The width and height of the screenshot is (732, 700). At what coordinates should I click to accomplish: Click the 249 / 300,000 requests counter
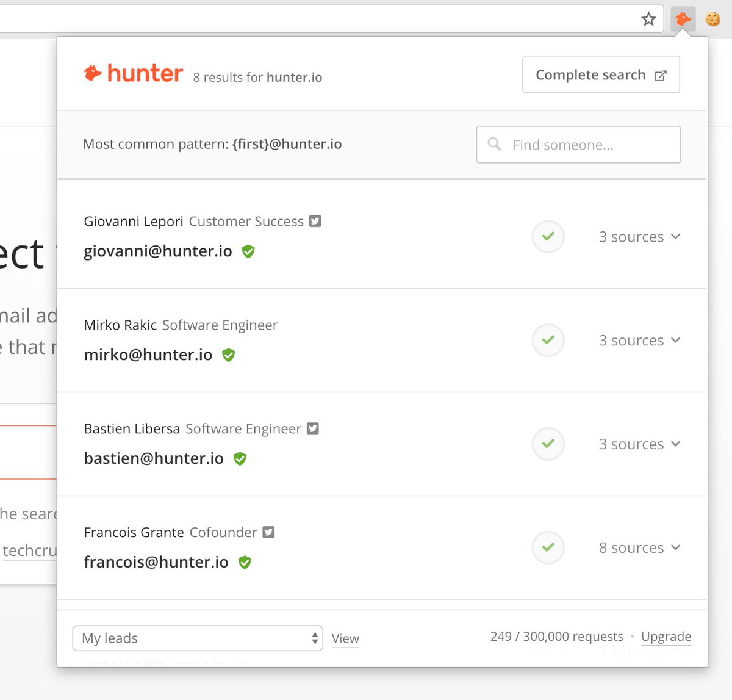(x=557, y=637)
